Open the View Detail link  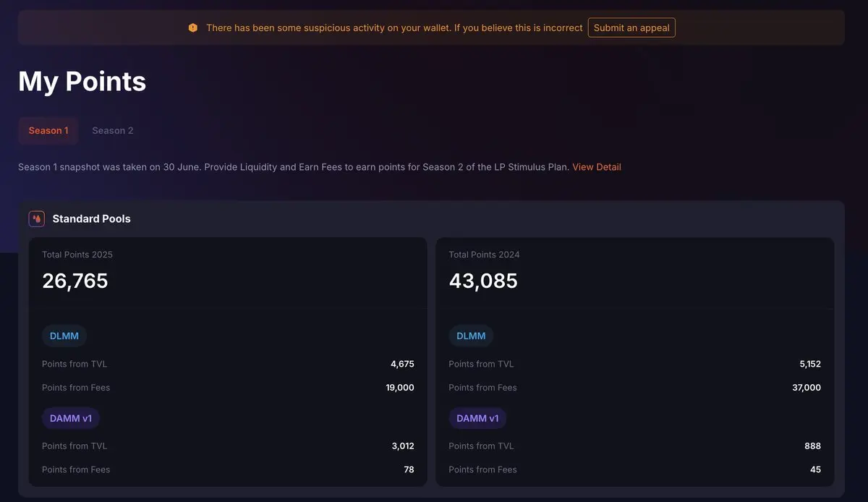tap(597, 167)
